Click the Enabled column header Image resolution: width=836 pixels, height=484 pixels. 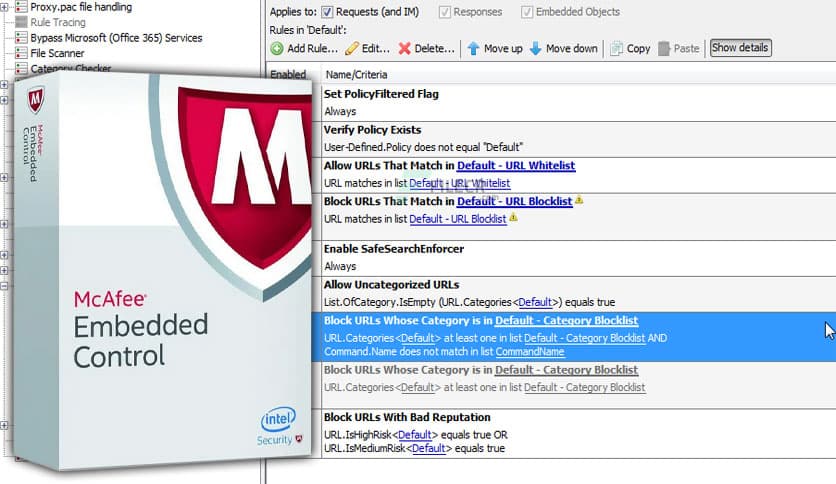coord(288,75)
